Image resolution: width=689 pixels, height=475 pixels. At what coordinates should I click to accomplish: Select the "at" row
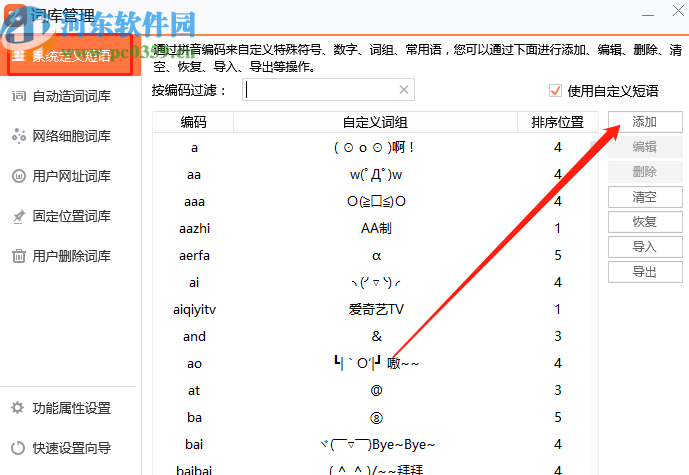(x=372, y=390)
